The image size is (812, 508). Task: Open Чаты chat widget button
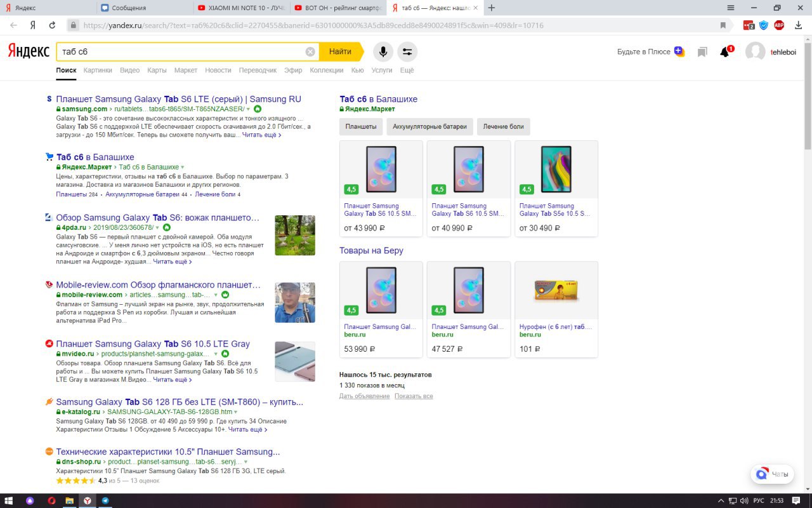pyautogui.click(x=772, y=474)
